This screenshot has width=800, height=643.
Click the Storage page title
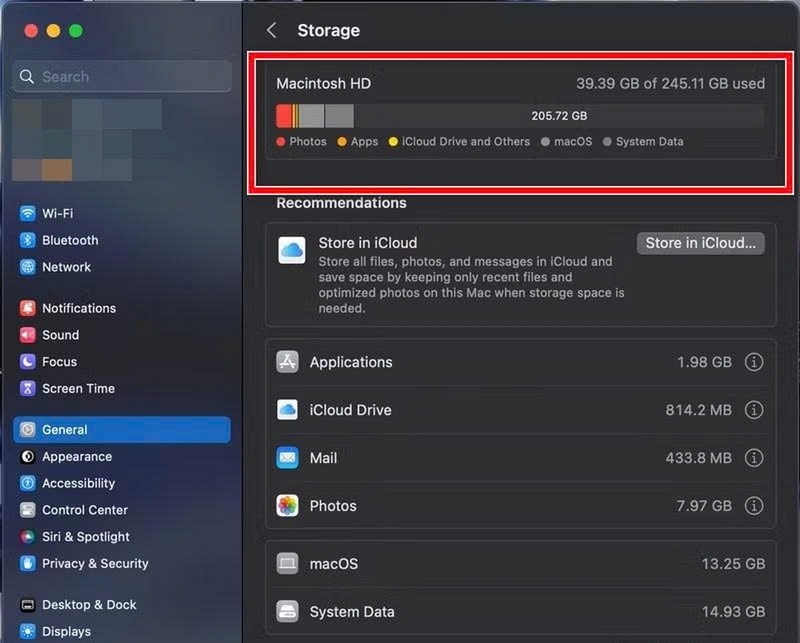[x=329, y=31]
